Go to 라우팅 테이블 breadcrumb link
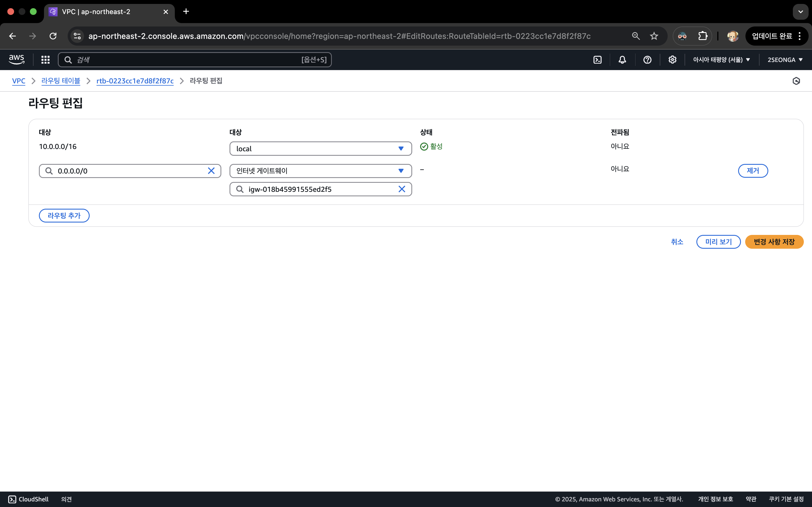 pyautogui.click(x=61, y=81)
